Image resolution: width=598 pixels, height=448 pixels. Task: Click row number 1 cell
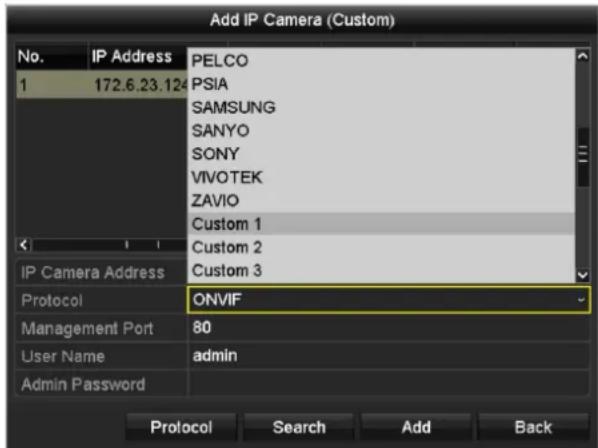[x=51, y=84]
